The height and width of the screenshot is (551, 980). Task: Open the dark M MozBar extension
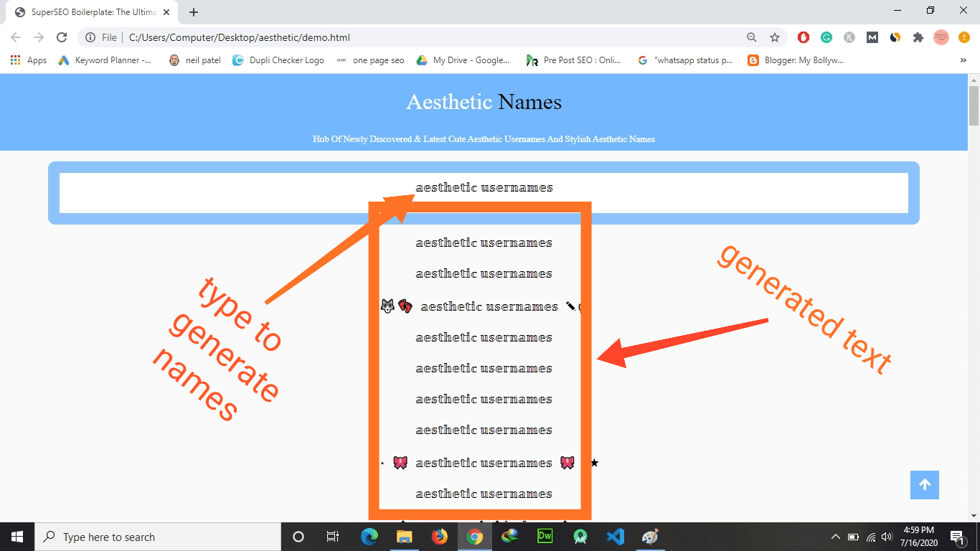point(872,37)
